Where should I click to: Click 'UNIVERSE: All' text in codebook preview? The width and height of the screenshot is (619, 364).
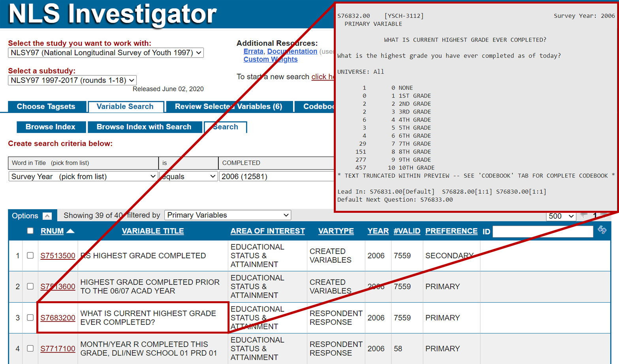(361, 72)
